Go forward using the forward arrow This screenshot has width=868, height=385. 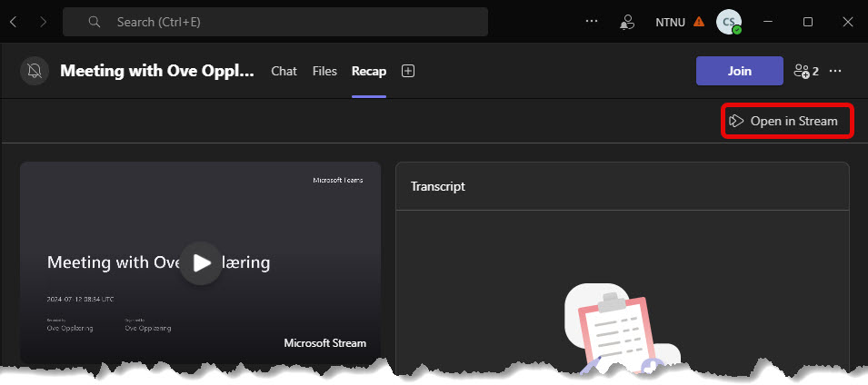(x=44, y=22)
